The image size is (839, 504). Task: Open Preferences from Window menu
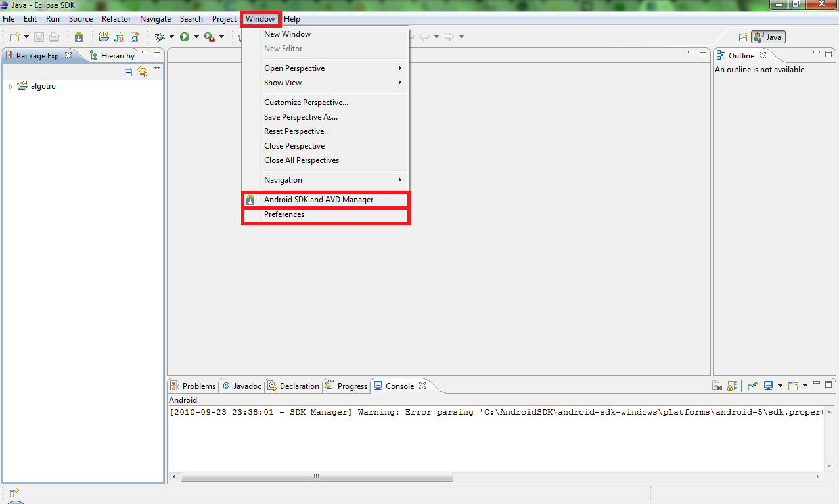(326, 214)
